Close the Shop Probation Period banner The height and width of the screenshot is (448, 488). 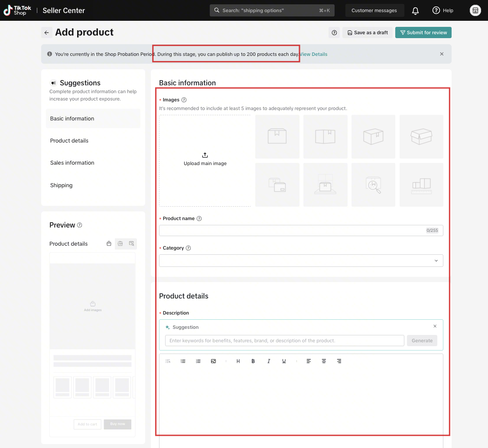point(442,54)
